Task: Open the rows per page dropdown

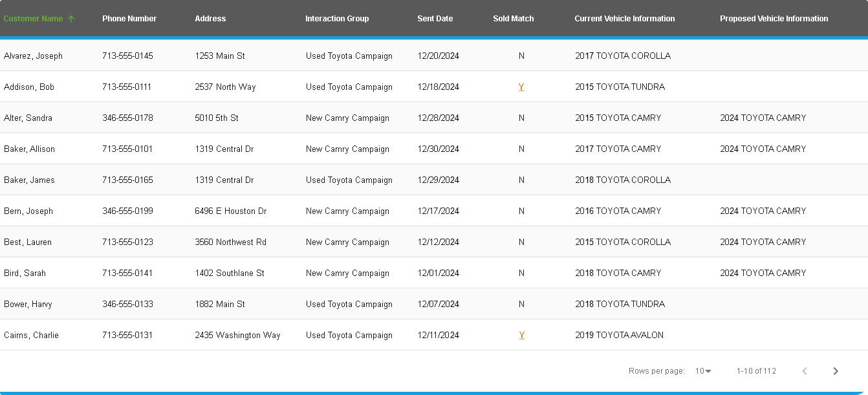Action: (x=703, y=371)
